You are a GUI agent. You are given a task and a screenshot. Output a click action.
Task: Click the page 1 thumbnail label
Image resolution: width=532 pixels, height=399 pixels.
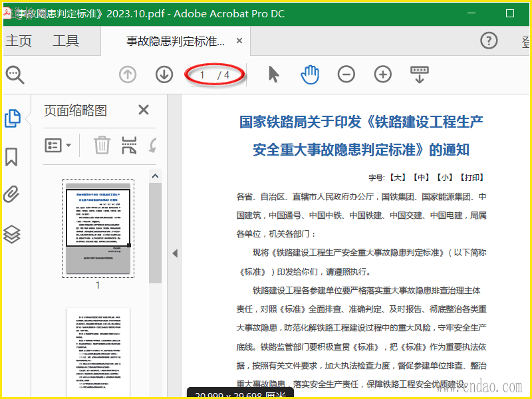(98, 285)
